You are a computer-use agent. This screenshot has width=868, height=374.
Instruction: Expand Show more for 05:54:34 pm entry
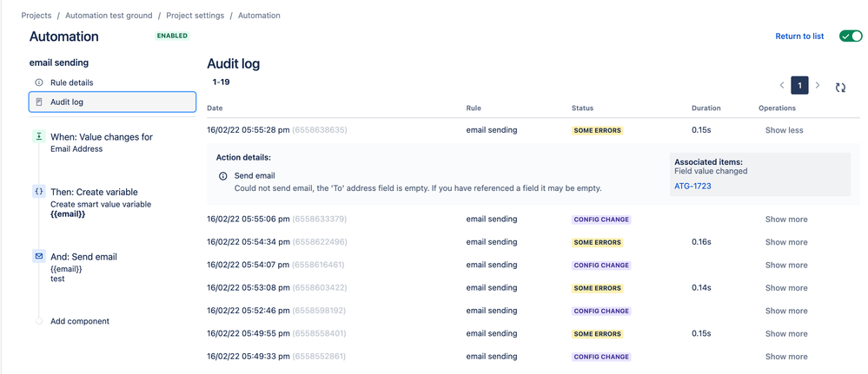tap(786, 242)
